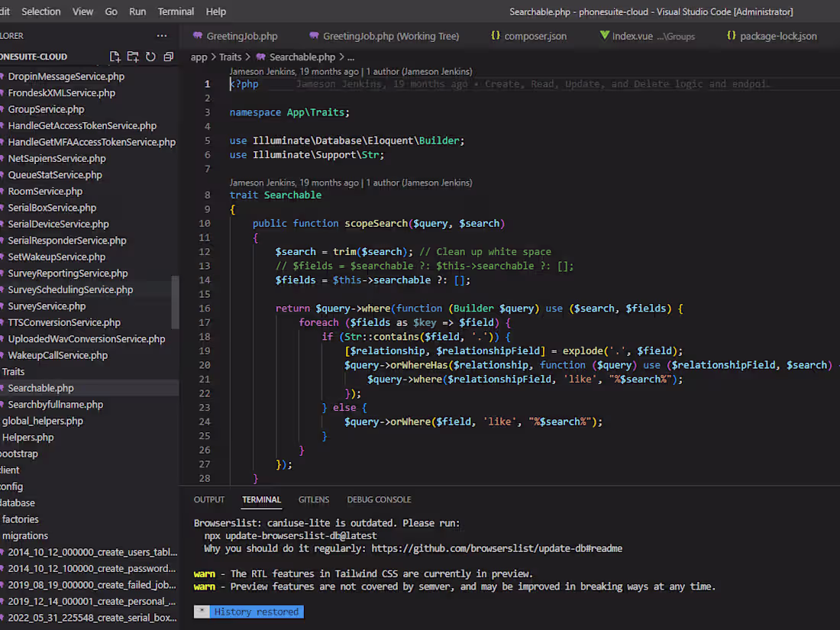Expand the app breadcrumb in the editor

[x=198, y=56]
